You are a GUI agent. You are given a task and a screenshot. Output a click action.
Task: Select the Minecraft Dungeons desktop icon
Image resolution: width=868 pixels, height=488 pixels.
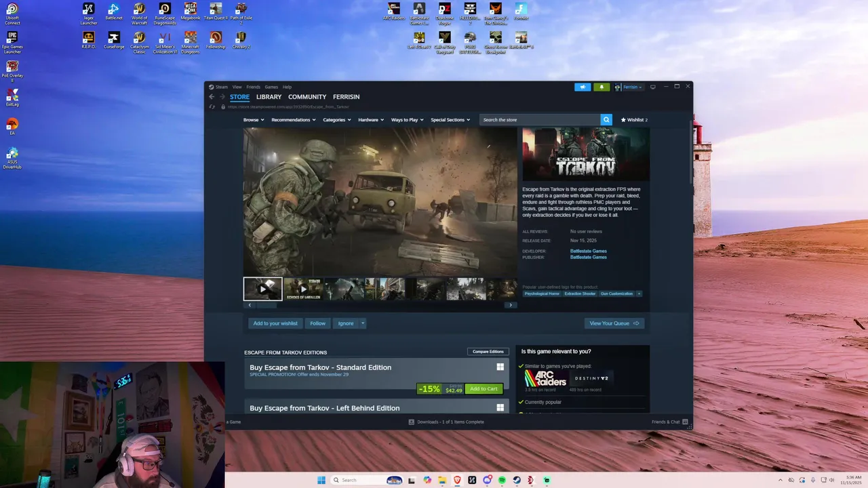tap(191, 42)
